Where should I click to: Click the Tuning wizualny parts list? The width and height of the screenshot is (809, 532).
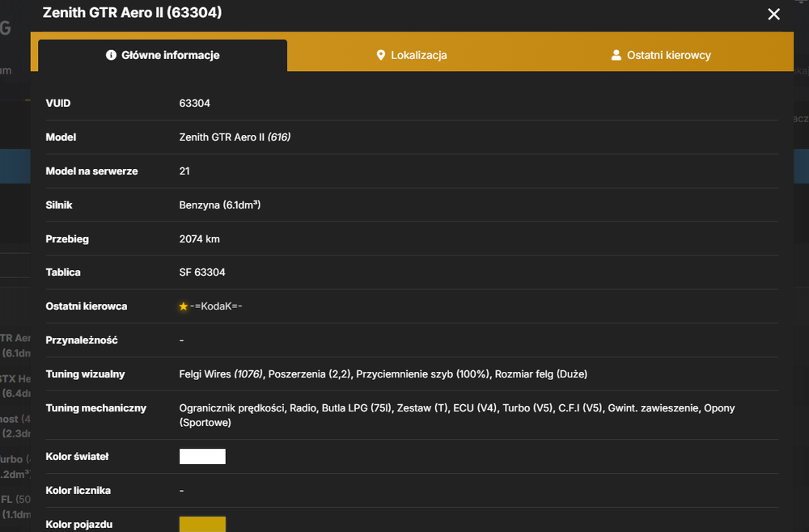[x=383, y=374]
